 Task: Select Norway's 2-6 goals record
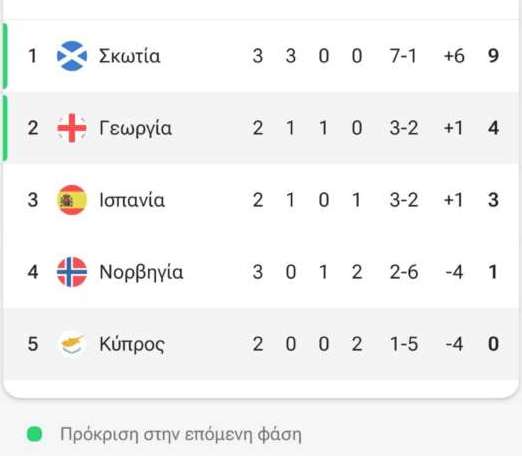click(x=404, y=272)
